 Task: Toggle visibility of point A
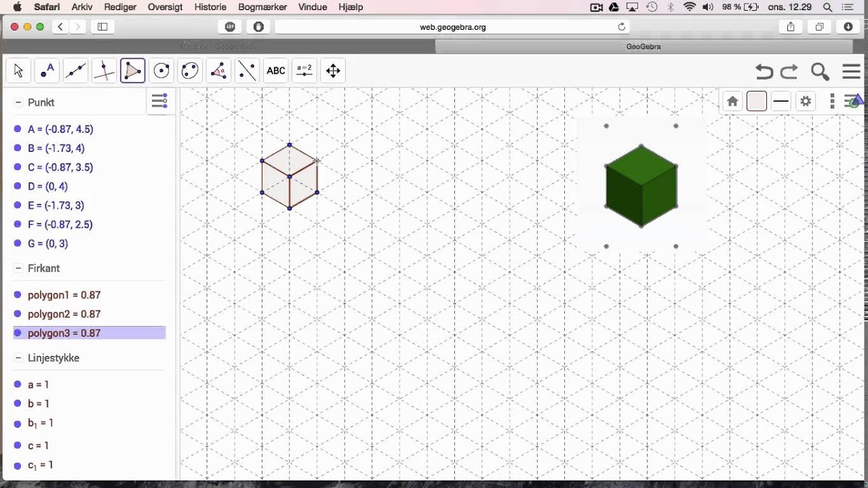pyautogui.click(x=18, y=129)
